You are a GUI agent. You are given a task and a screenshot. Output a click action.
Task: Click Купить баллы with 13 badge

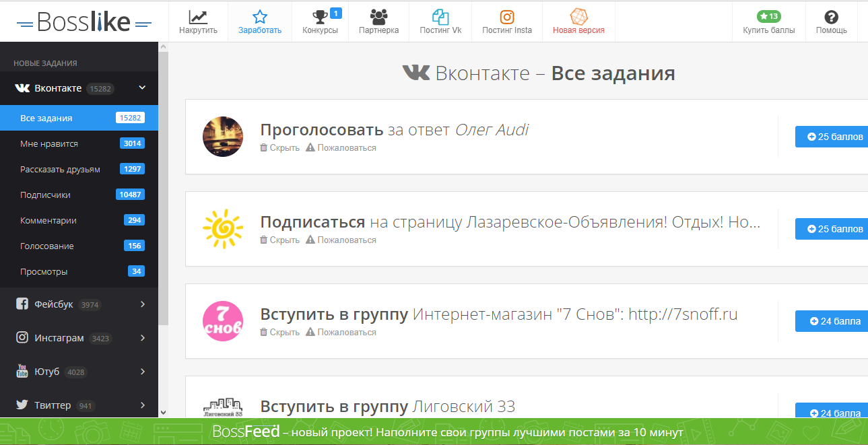[769, 22]
